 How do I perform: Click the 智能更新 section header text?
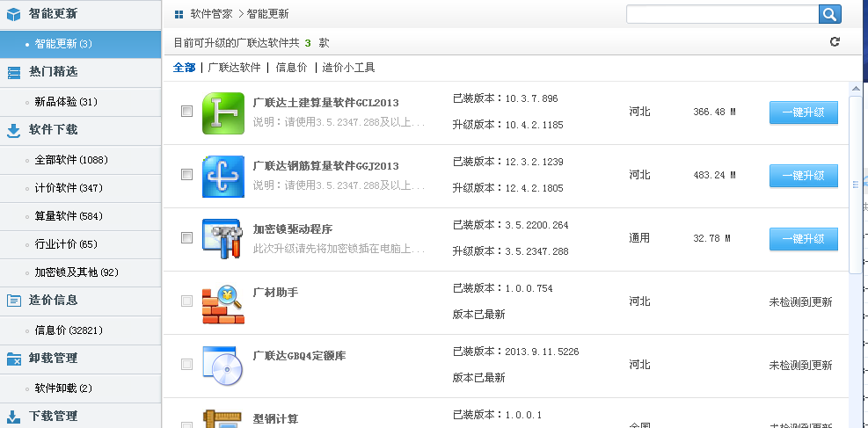coord(53,14)
